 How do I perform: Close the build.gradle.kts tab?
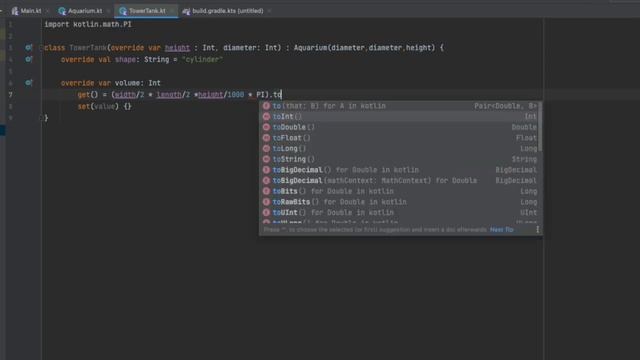coord(269,11)
